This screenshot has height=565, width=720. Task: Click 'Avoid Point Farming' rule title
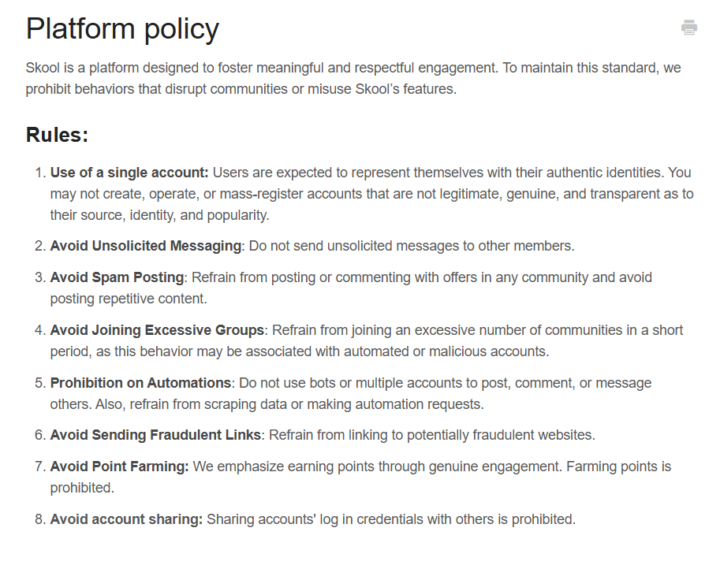click(x=119, y=467)
